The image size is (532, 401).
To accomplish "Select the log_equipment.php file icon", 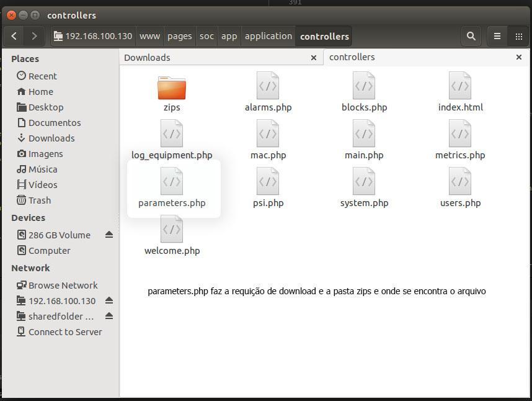I will click(172, 133).
